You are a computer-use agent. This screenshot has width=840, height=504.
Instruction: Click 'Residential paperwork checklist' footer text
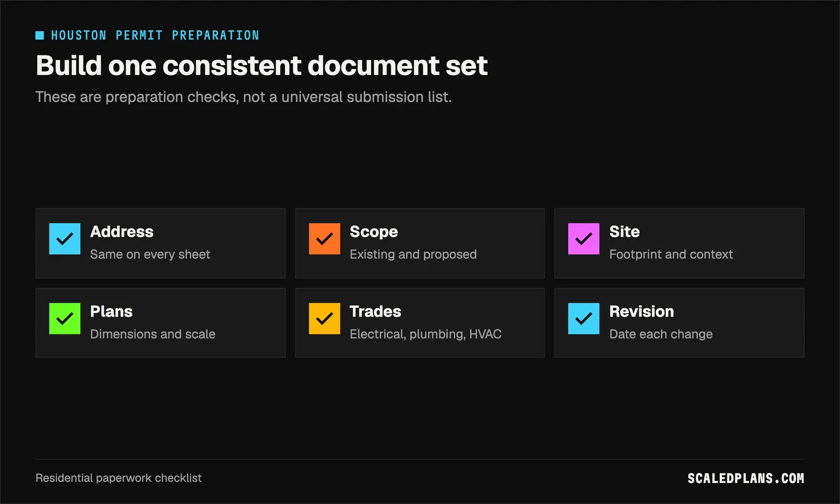pos(119,478)
